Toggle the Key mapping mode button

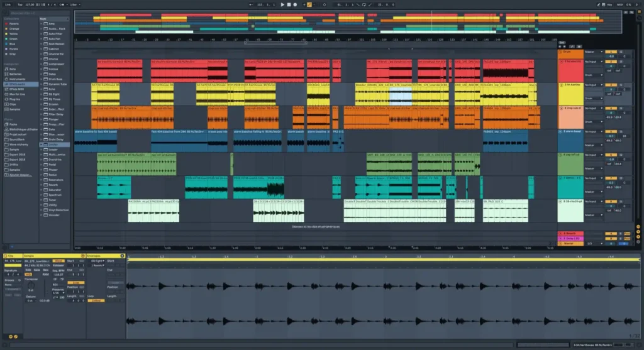[x=609, y=4]
